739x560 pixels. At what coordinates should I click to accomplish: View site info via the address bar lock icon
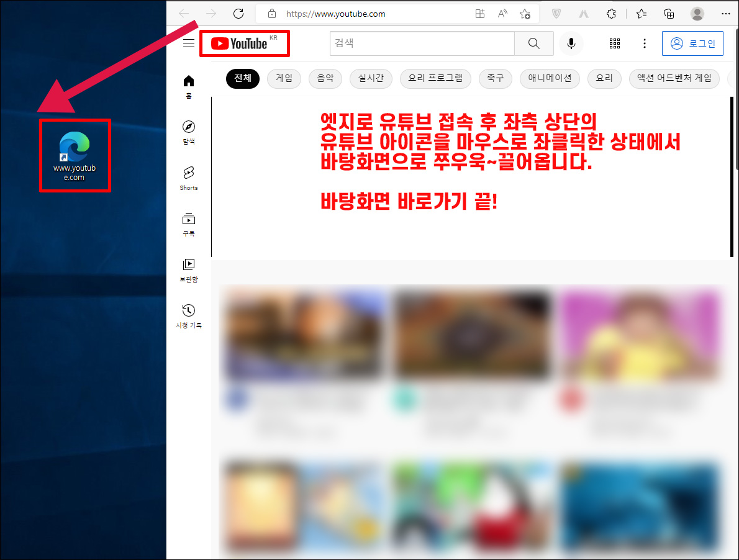(272, 14)
